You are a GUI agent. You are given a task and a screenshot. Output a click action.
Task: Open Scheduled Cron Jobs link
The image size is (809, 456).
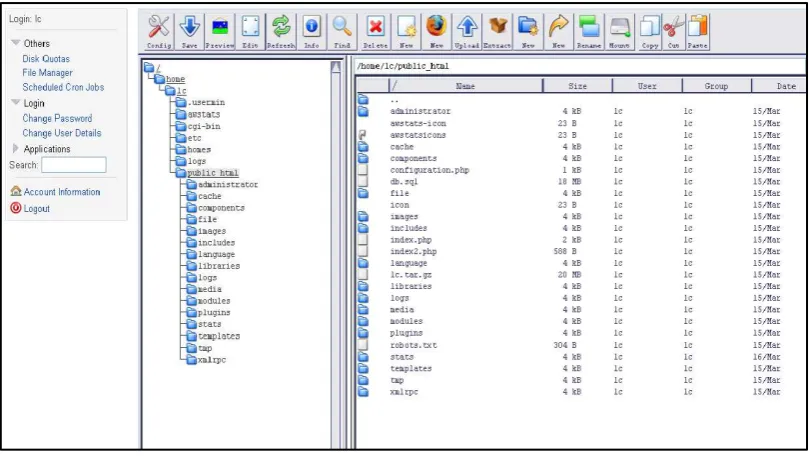(x=63, y=87)
